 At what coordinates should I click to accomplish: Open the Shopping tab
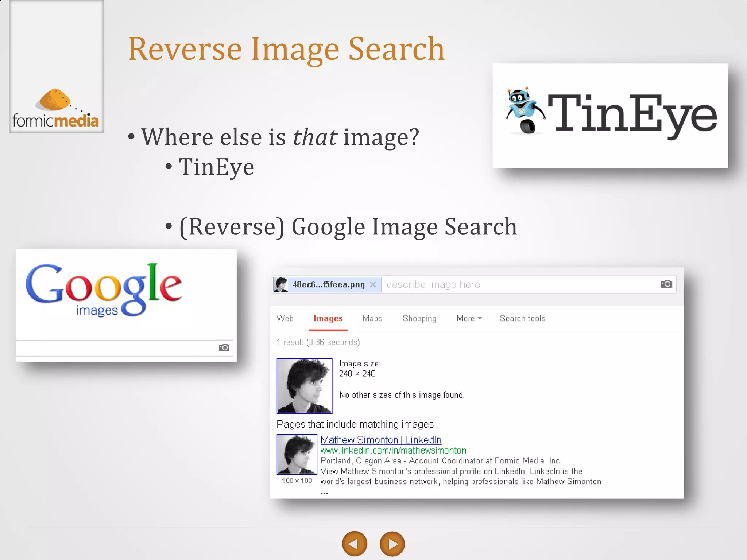pyautogui.click(x=419, y=318)
